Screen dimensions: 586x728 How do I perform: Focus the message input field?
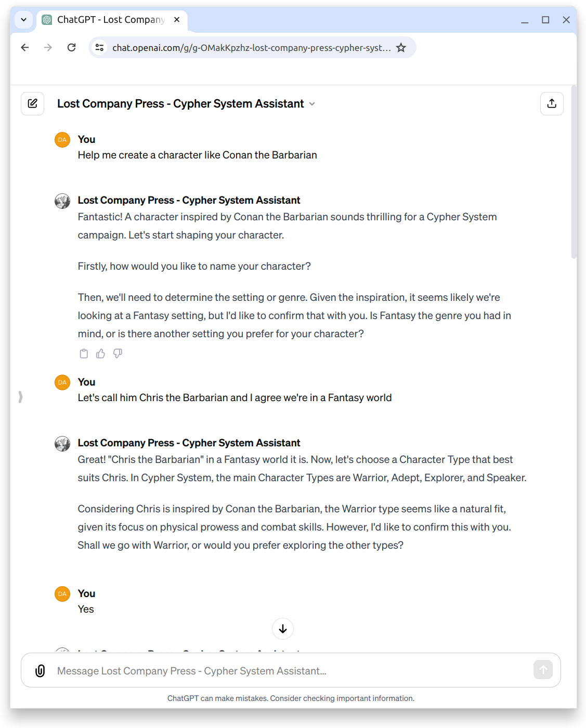coord(291,671)
